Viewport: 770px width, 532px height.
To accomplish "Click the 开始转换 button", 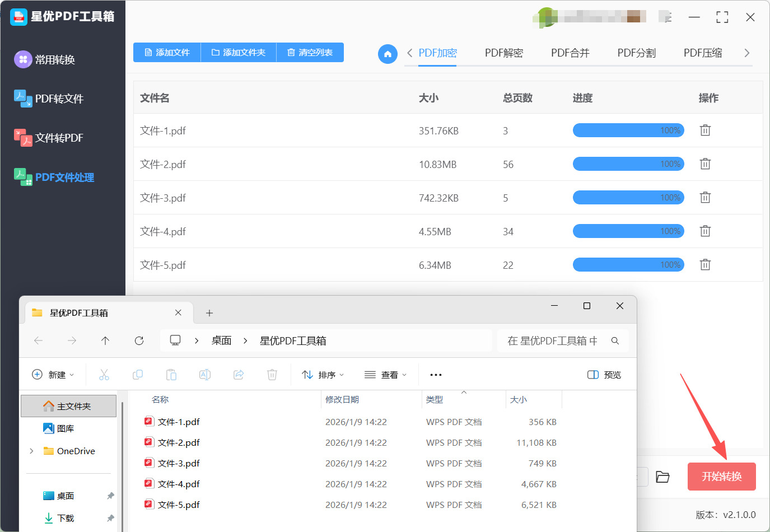I will (x=721, y=477).
